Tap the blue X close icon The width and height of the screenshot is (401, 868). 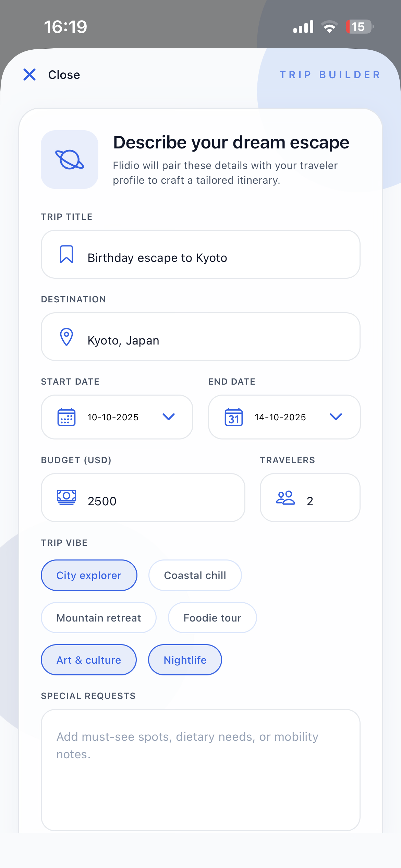(29, 74)
